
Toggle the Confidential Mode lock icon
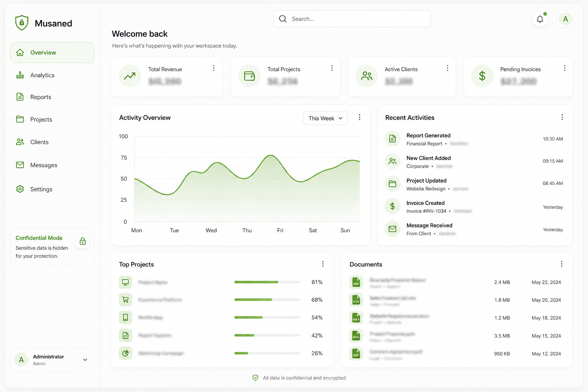82,241
